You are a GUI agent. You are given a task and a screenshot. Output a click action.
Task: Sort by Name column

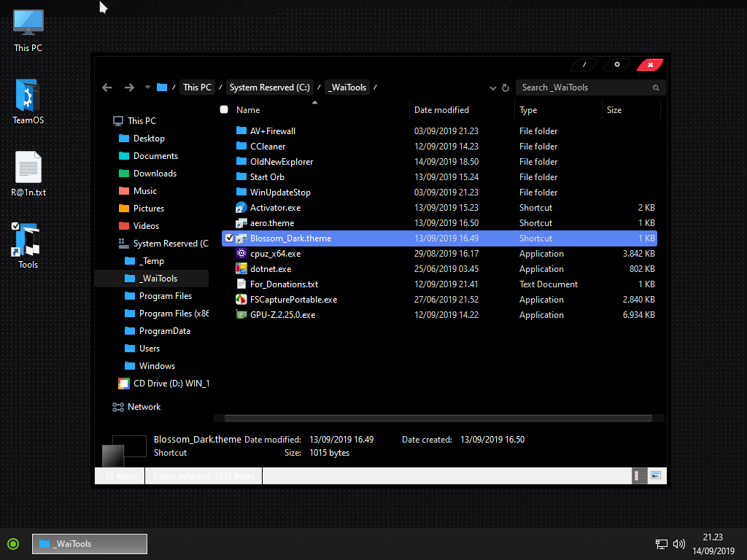click(x=248, y=110)
